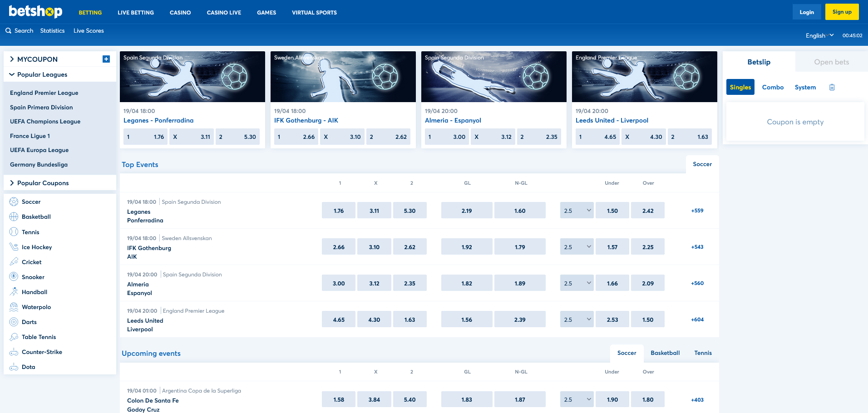Open the 2.5 goals dropdown for Almeria
Screen dimensions: 868x413
(x=577, y=283)
